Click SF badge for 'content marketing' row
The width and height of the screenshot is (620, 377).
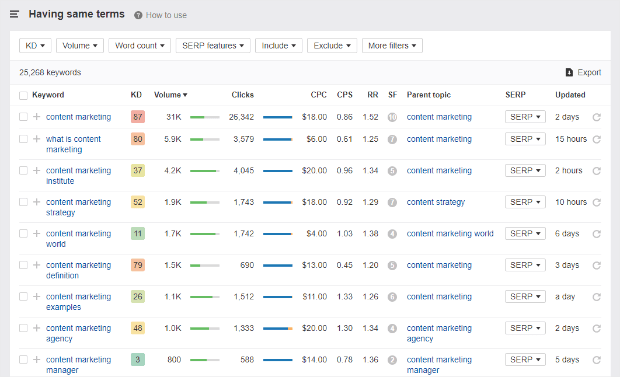pos(392,117)
